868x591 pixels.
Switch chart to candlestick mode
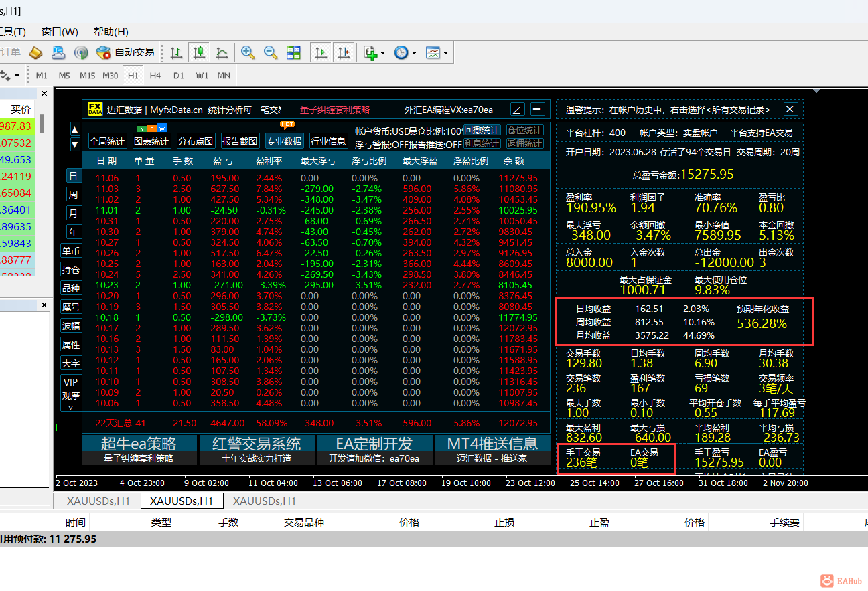tap(199, 52)
